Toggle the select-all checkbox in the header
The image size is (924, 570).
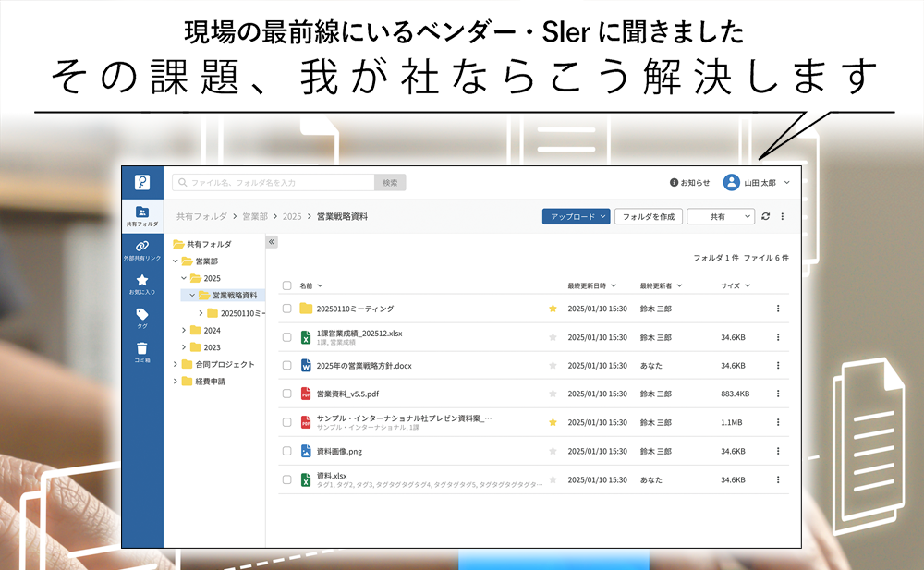pyautogui.click(x=287, y=285)
